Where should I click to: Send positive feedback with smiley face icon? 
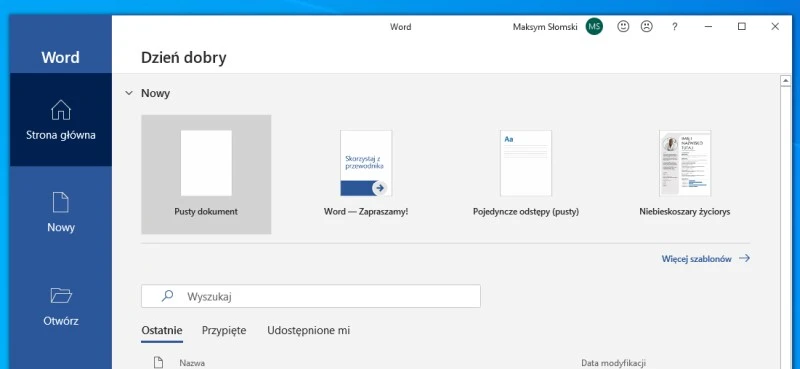click(623, 27)
